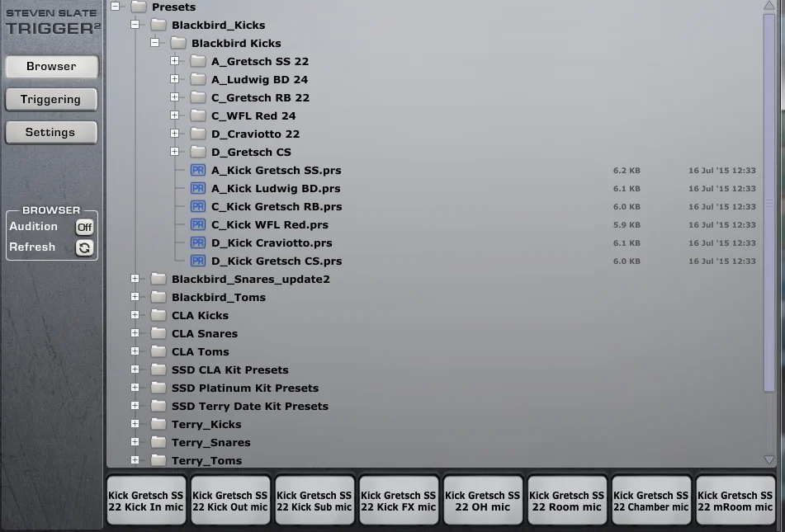The image size is (785, 532).
Task: Expand the Terry_Snares folder
Action: [x=135, y=442]
